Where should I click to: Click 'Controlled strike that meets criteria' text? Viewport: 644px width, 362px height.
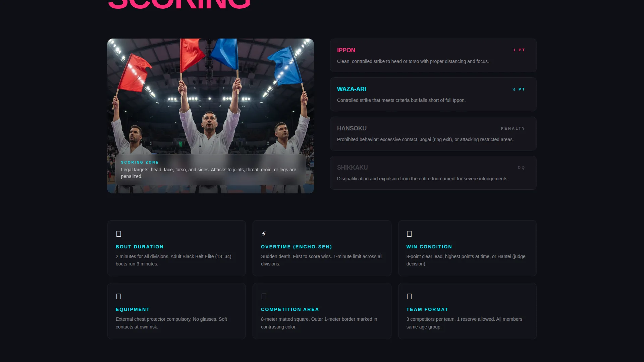401,100
